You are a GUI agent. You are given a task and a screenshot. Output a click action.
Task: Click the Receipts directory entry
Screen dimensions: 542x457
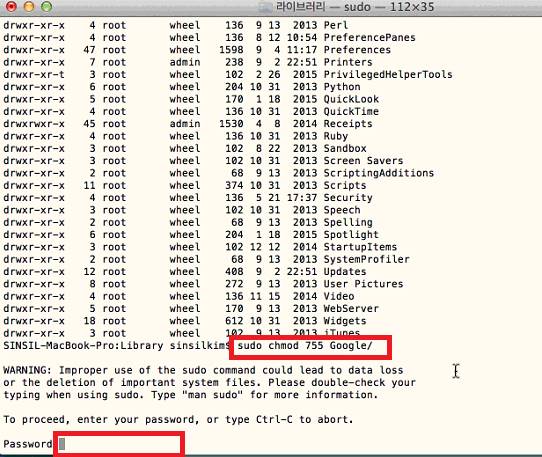click(x=348, y=124)
